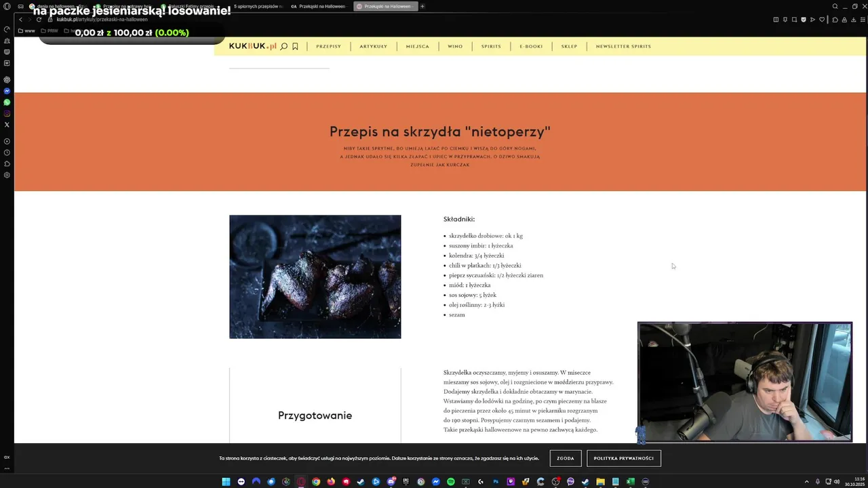868x488 pixels.
Task: Open the Easy Setup sliders icon
Action: [x=863, y=20]
